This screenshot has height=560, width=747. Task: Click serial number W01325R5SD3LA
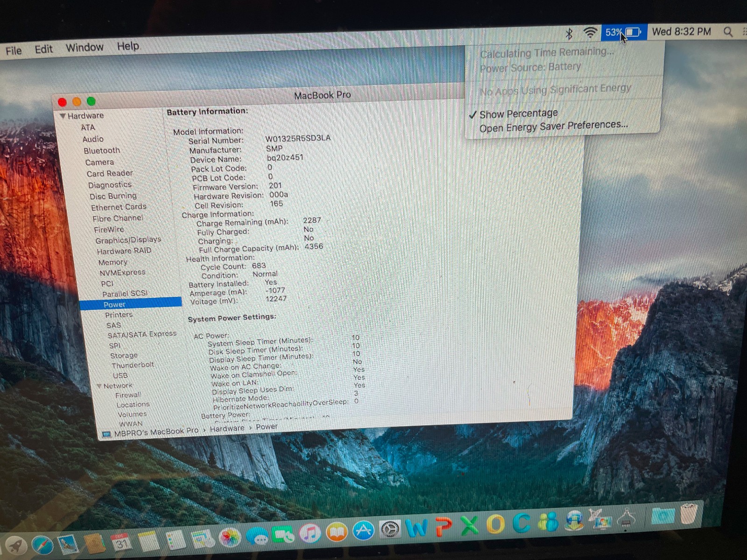[x=298, y=138]
